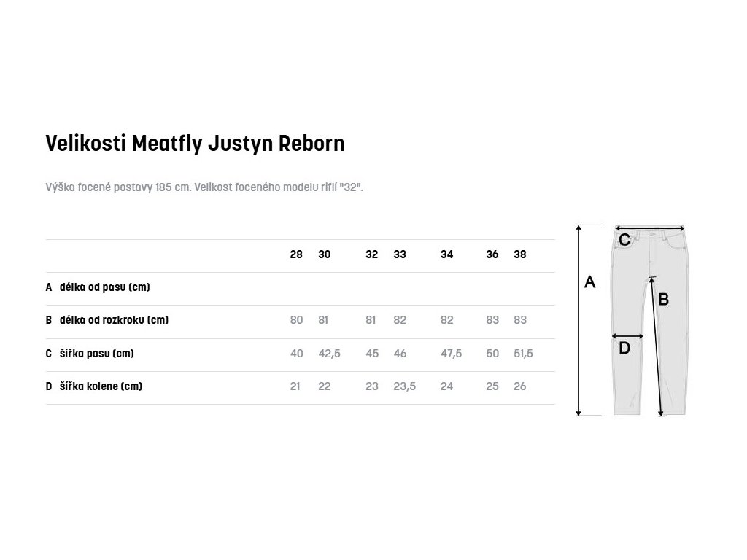This screenshot has height=560, width=747.
Task: Click the letter B on the pants diagram
Action: 664,298
